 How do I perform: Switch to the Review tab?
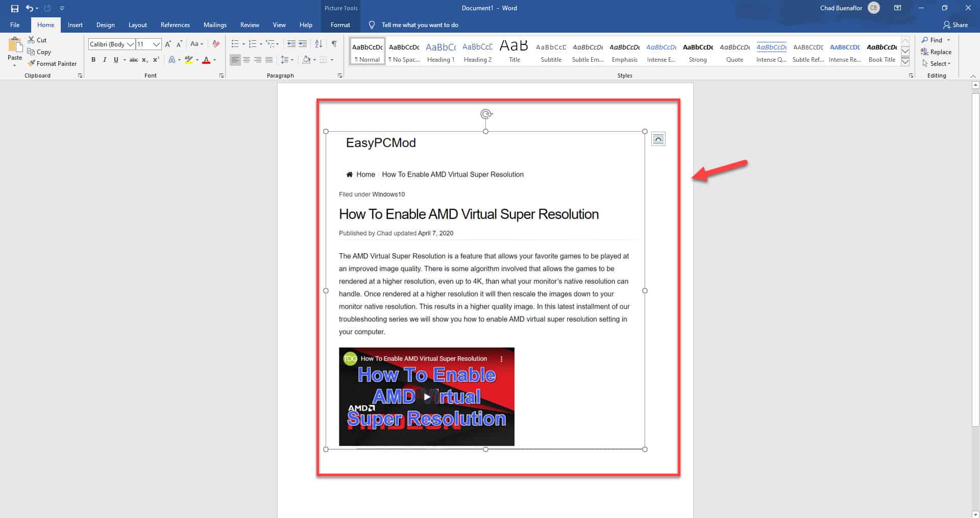pos(250,24)
